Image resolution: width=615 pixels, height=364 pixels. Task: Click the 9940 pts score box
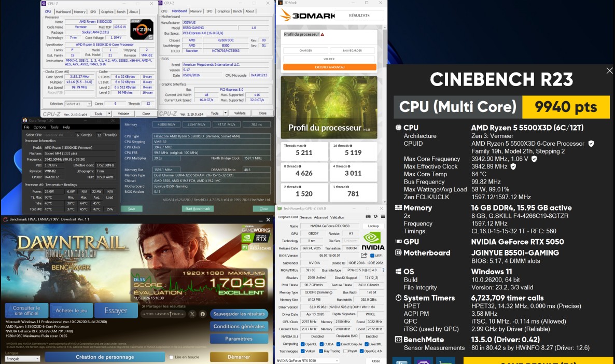click(x=566, y=107)
